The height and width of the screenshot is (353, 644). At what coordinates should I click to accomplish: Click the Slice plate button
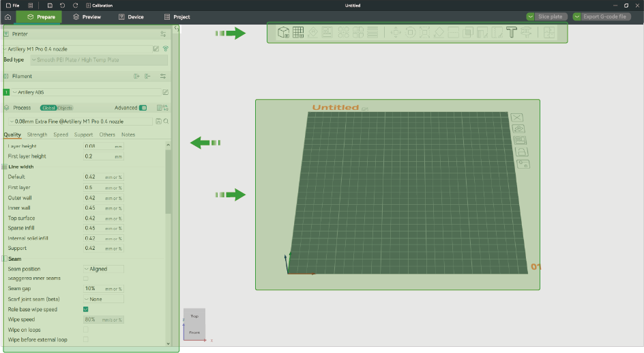click(551, 17)
